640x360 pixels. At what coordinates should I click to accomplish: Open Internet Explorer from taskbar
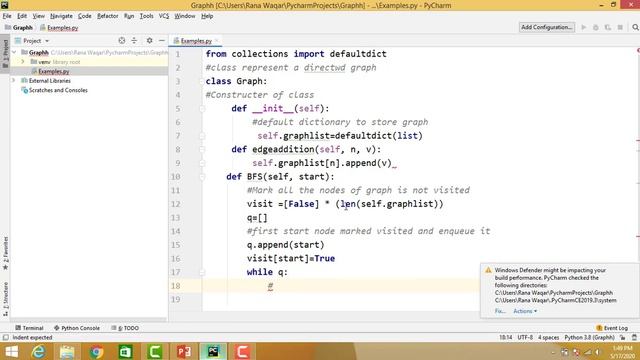[x=39, y=351]
